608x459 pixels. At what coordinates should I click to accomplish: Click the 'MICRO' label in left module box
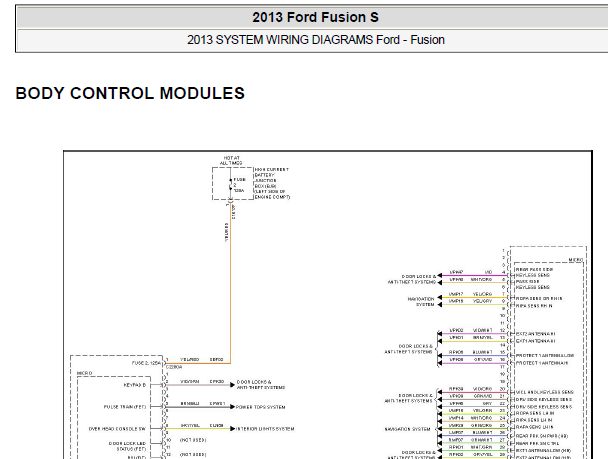pos(85,373)
